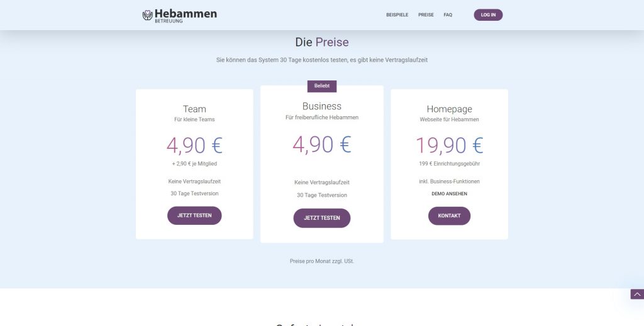Image resolution: width=644 pixels, height=326 pixels.
Task: Select the Business plan heading
Action: point(322,106)
